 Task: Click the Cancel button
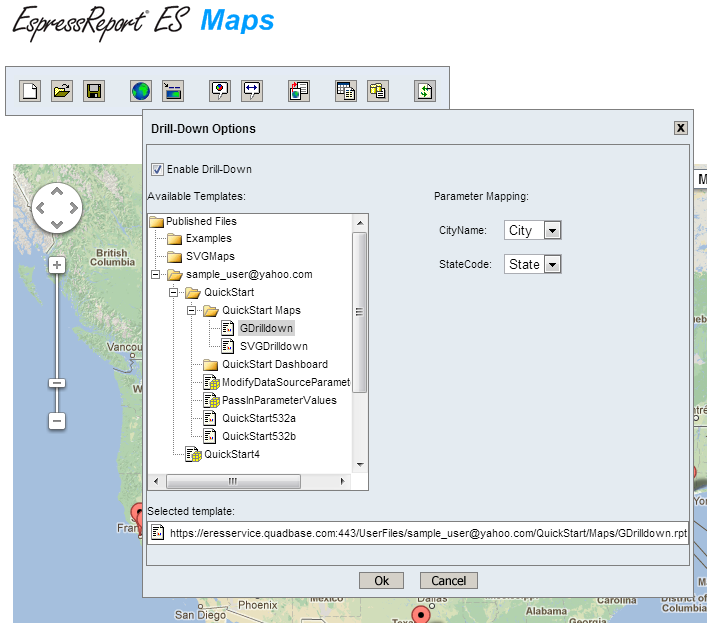click(x=449, y=581)
